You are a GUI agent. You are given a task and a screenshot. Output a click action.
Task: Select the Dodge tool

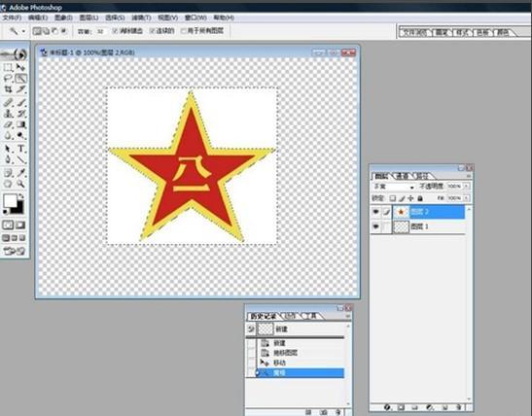tap(20, 136)
